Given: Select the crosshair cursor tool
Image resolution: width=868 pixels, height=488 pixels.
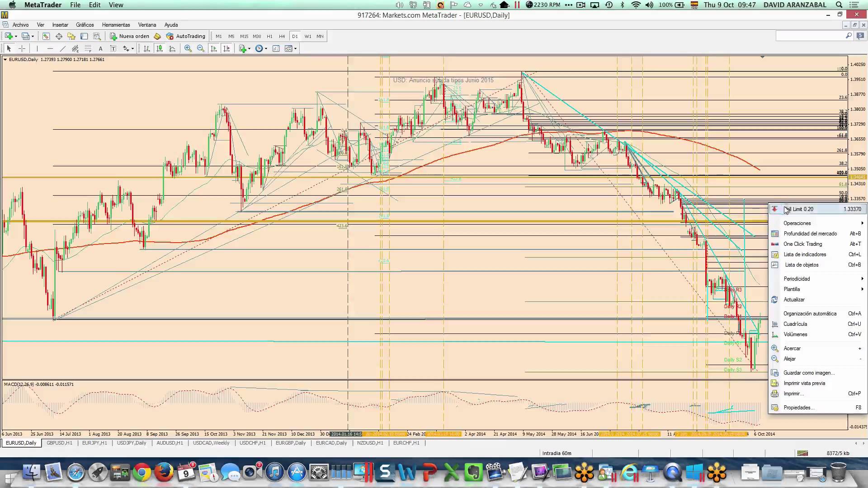Looking at the screenshot, I should click(22, 48).
